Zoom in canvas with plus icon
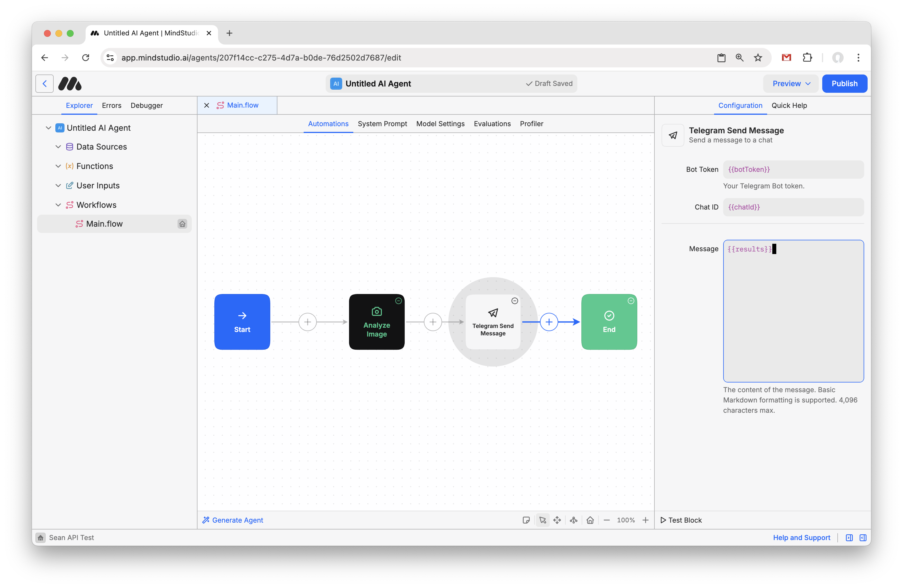The width and height of the screenshot is (903, 588). click(645, 520)
